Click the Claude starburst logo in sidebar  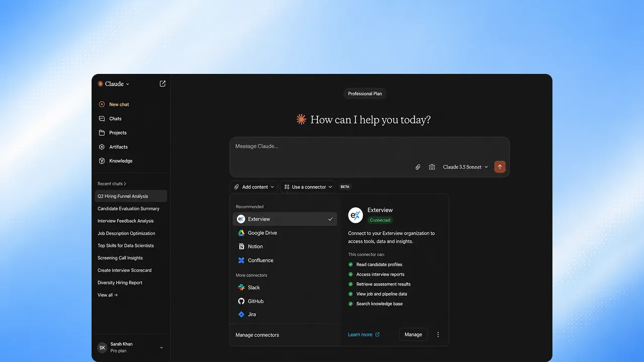click(x=101, y=84)
